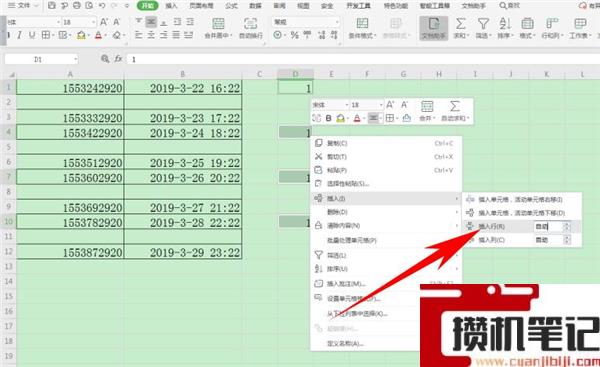Click the Format icon in ribbon
600x367 pixels.
pyautogui.click(x=527, y=24)
